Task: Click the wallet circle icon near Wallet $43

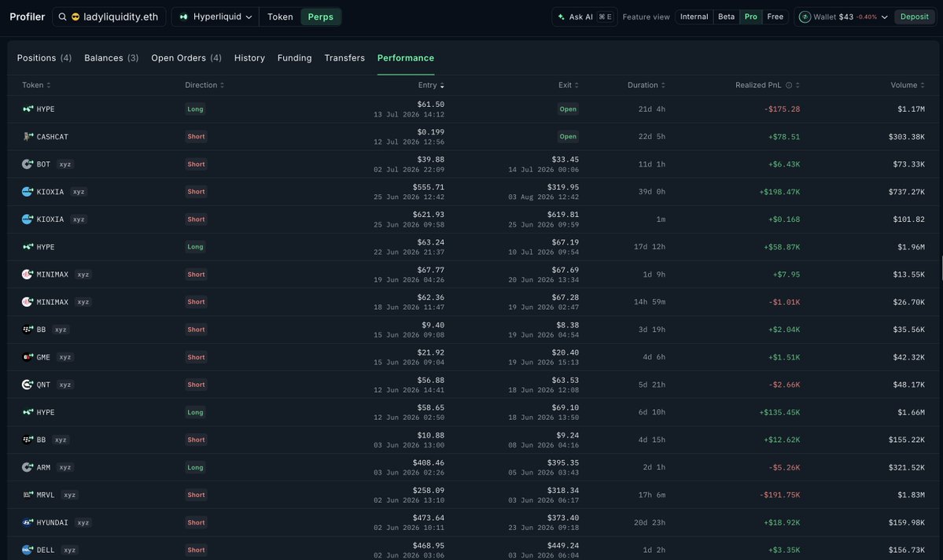Action: coord(805,17)
